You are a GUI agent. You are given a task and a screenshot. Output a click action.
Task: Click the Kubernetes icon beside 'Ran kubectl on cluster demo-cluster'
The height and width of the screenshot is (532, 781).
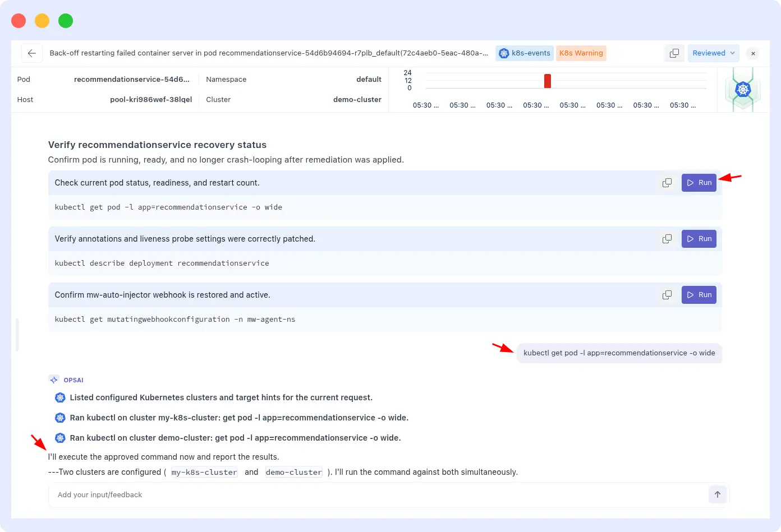pyautogui.click(x=60, y=438)
